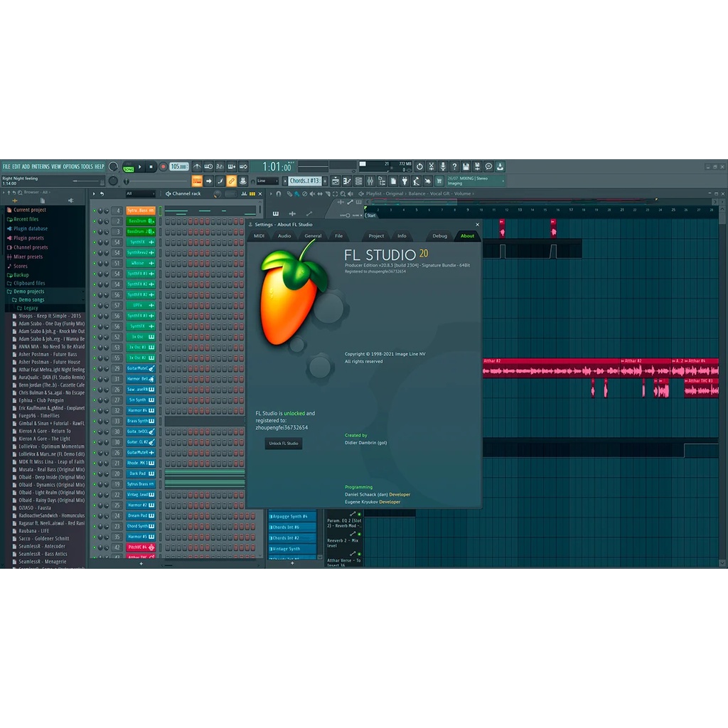This screenshot has height=728, width=728.
Task: Open the FILE menu
Action: 6,166
